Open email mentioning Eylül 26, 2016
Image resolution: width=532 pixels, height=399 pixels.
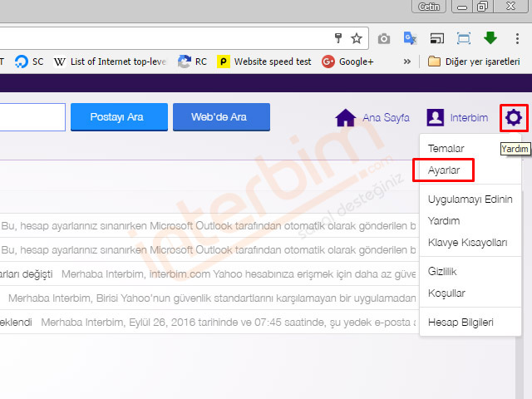pyautogui.click(x=209, y=322)
